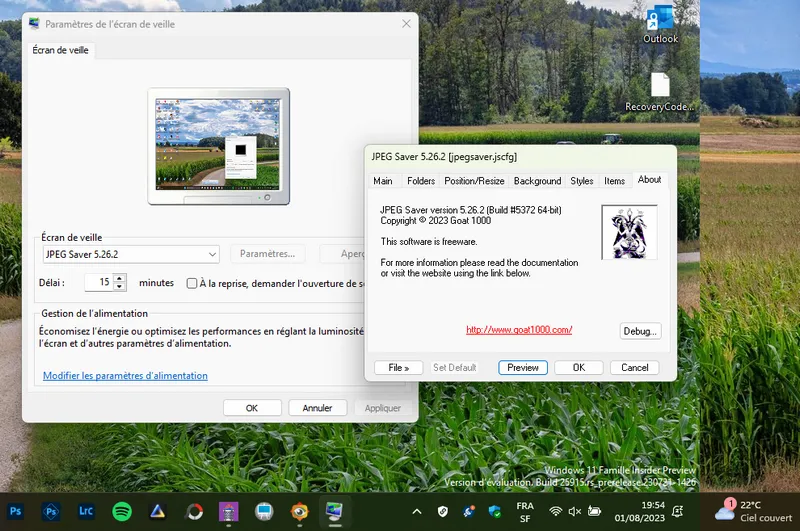The width and height of the screenshot is (800, 531).
Task: Open the Background tab
Action: pos(537,181)
